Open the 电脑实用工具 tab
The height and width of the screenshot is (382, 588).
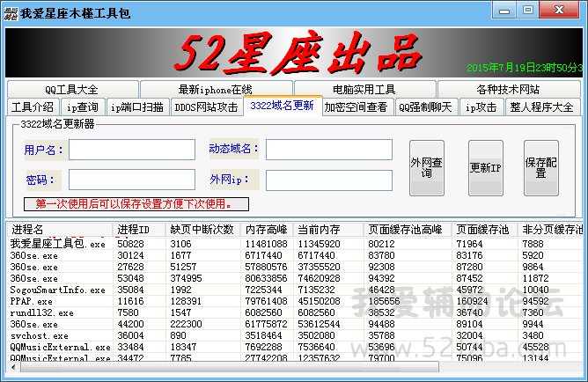365,89
